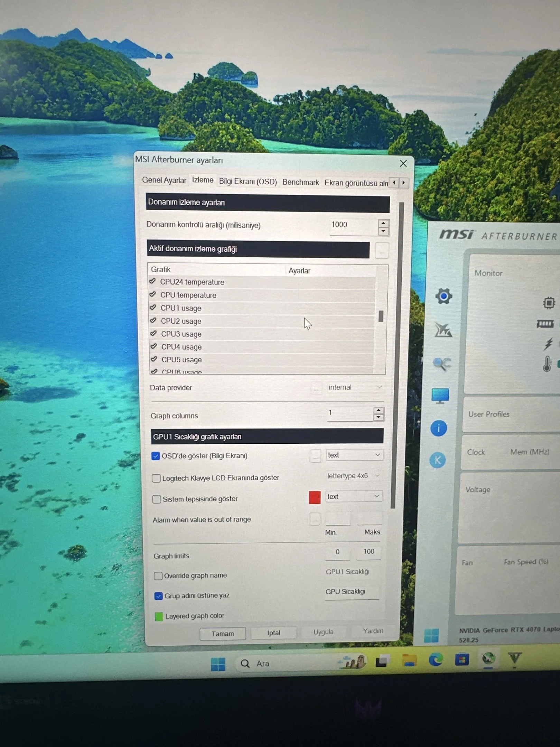Uncheck CPU3 usage graph
The height and width of the screenshot is (747, 560).
point(154,333)
